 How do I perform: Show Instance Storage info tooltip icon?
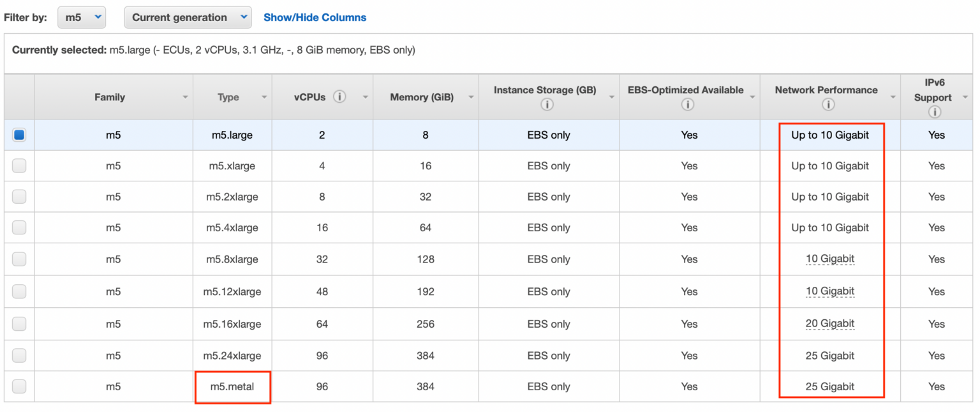(x=548, y=105)
